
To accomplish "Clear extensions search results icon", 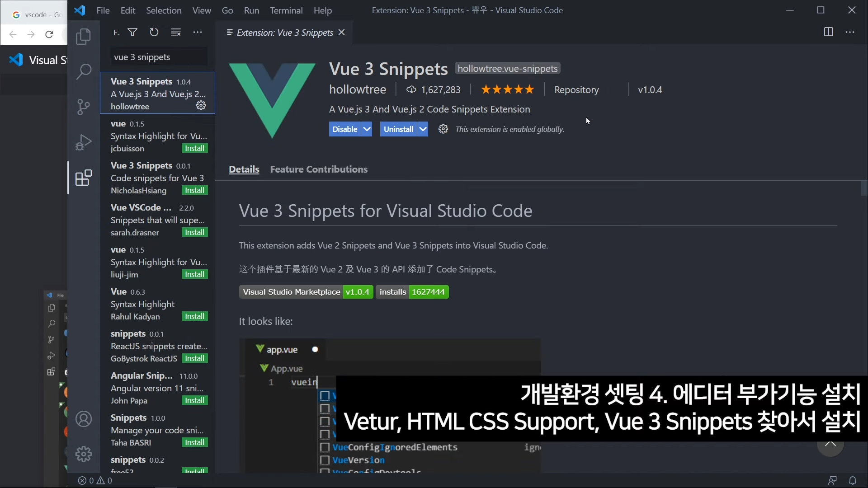I will click(176, 32).
